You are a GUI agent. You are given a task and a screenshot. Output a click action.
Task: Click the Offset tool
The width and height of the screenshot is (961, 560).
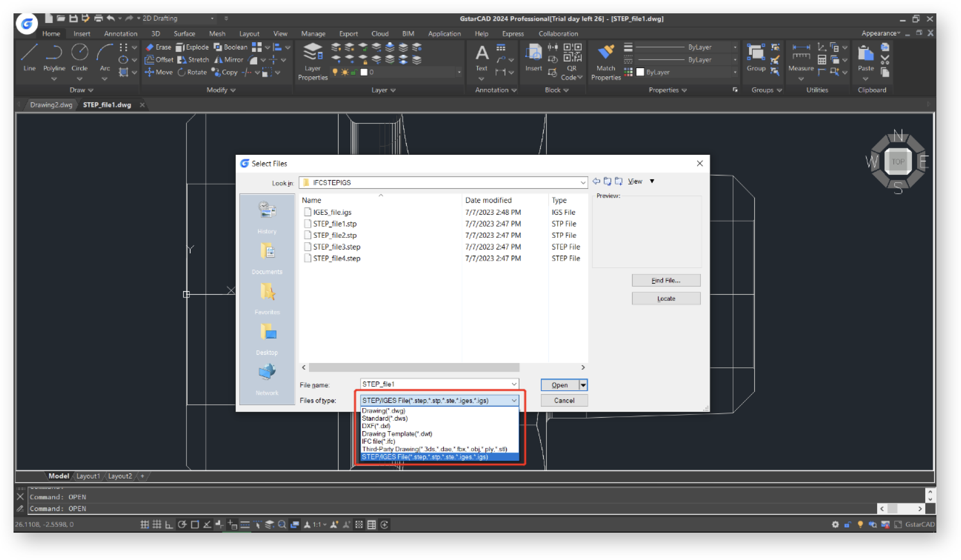coord(159,60)
